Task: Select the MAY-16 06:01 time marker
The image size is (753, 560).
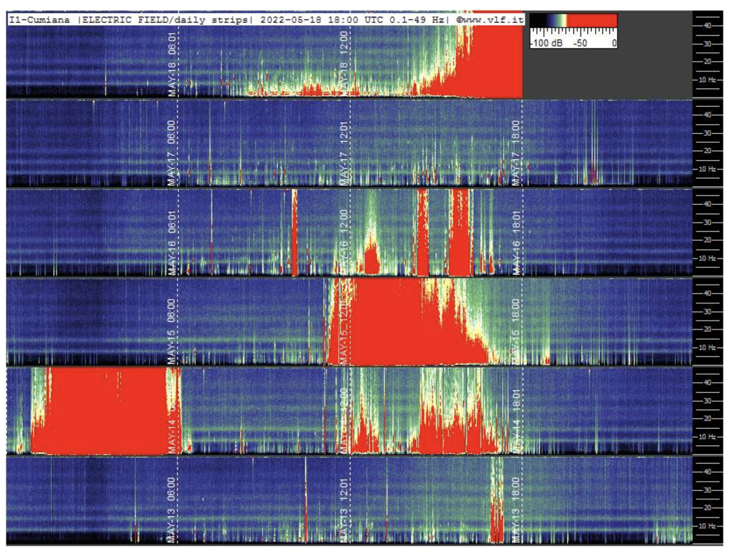Action: [172, 243]
